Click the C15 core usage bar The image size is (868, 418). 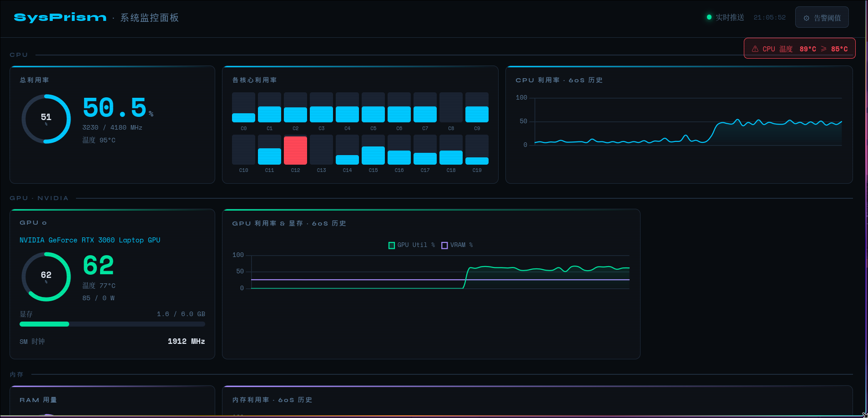(x=373, y=150)
